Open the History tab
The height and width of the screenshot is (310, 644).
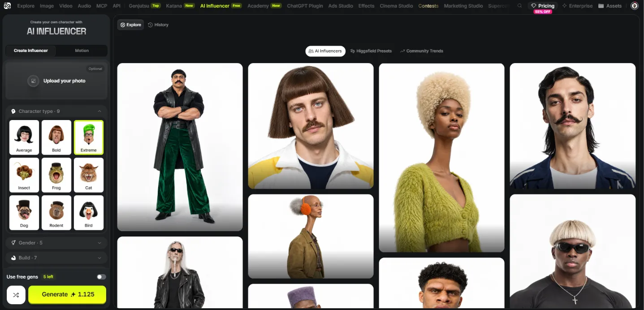158,25
